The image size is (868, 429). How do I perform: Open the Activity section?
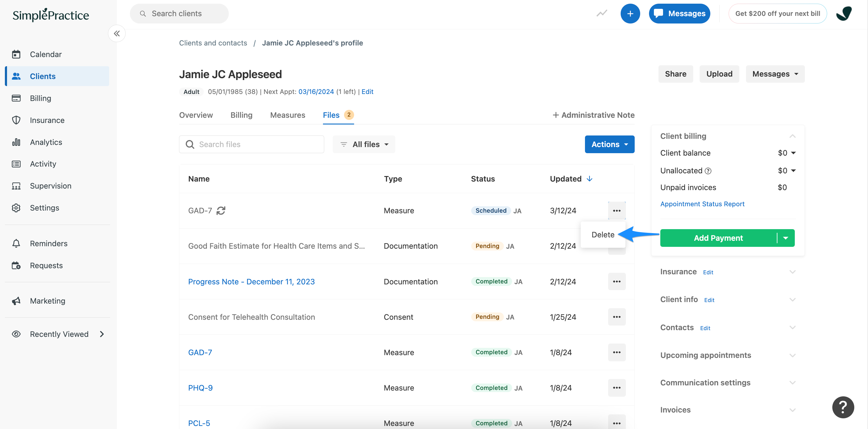[43, 164]
